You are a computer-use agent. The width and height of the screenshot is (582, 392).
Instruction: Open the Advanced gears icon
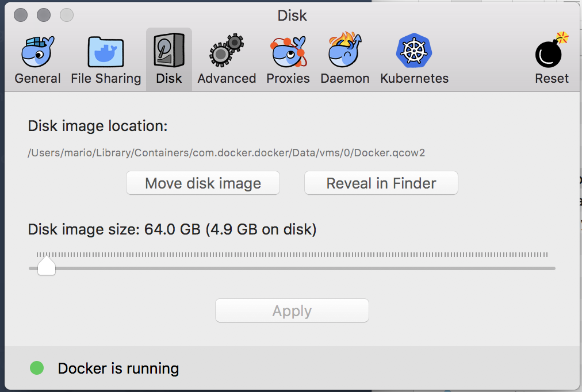tap(227, 51)
